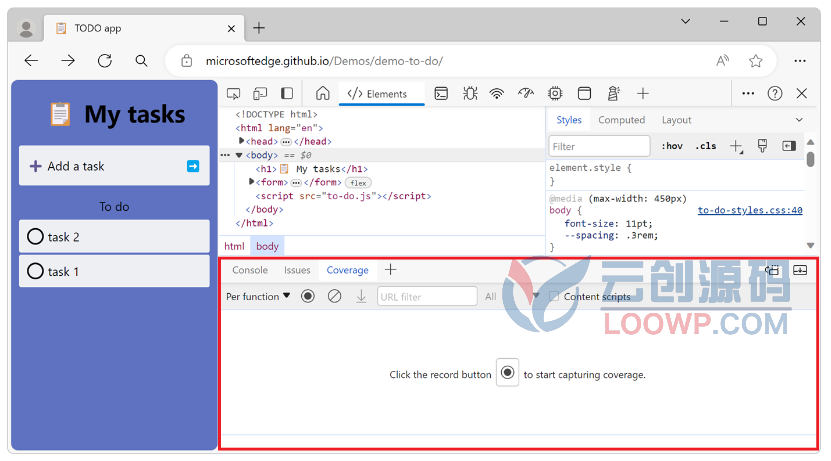
Task: Open the Lighthouse tool icon
Action: [613, 94]
